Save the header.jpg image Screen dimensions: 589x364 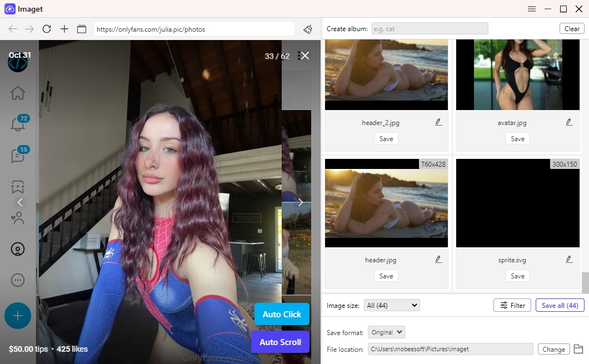[386, 276]
